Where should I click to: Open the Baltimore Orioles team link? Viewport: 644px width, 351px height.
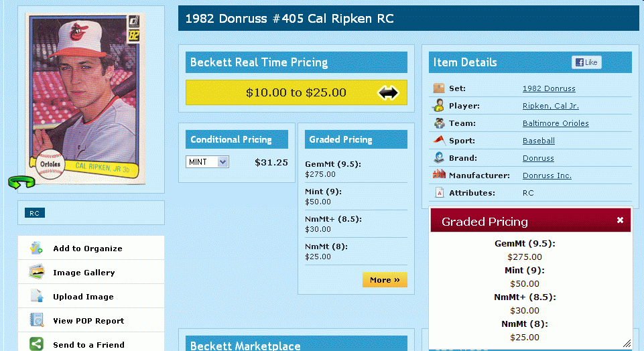pos(556,123)
